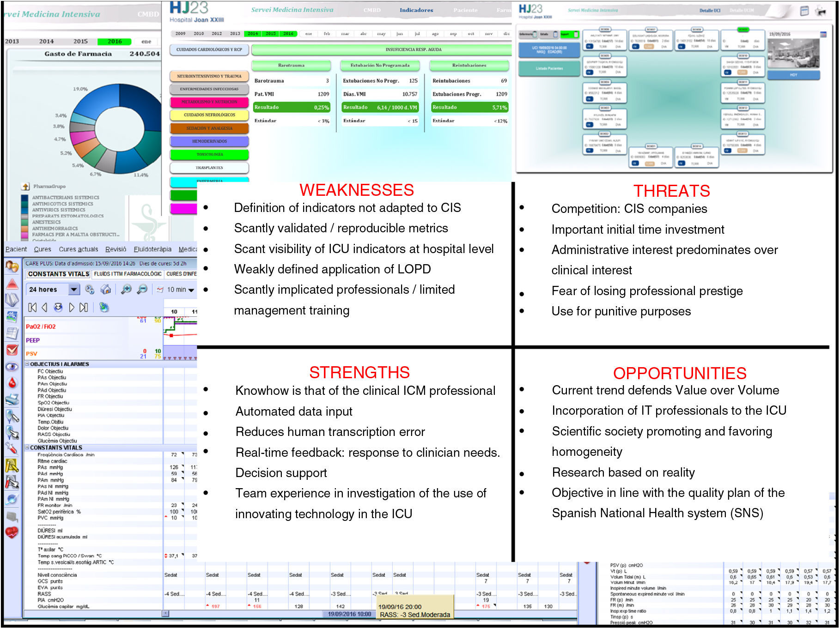The height and width of the screenshot is (629, 840).
Task: Open the 10 min interval dropdown
Action: click(x=191, y=290)
